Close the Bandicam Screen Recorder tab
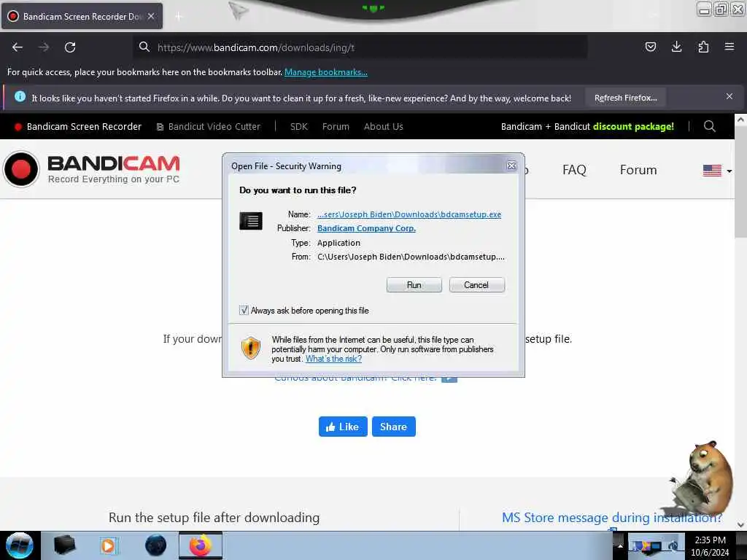Viewport: 747px width, 560px height. [x=151, y=16]
